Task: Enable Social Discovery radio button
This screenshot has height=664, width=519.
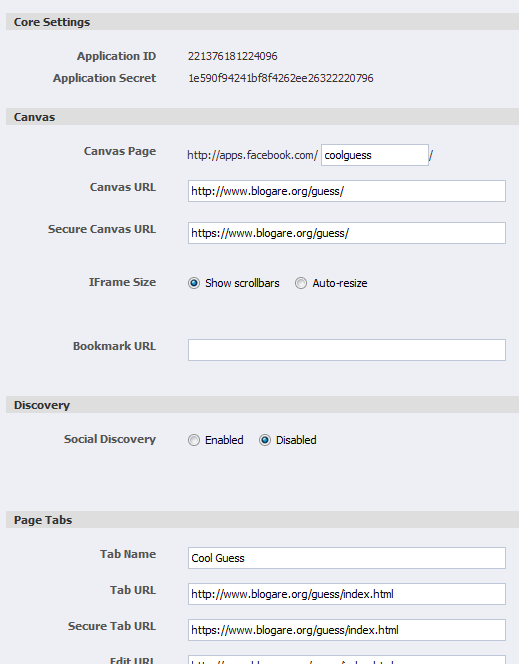Action: click(194, 440)
